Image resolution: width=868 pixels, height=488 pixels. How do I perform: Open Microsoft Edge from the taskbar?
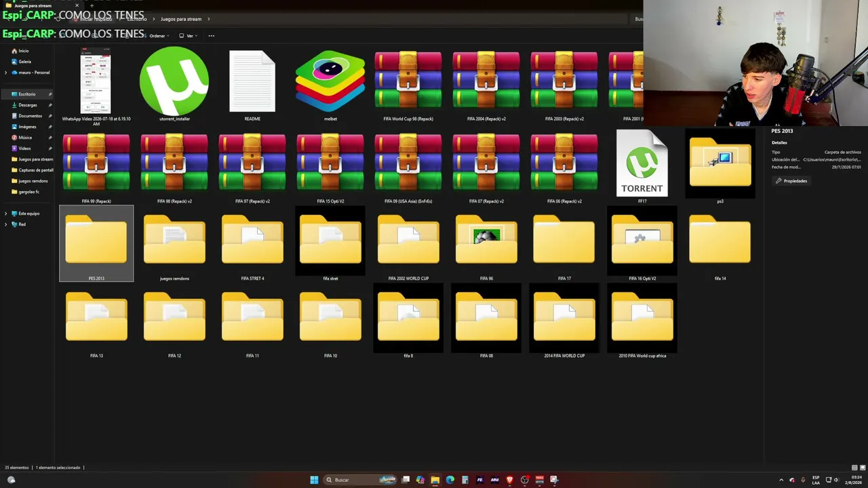coord(450,480)
